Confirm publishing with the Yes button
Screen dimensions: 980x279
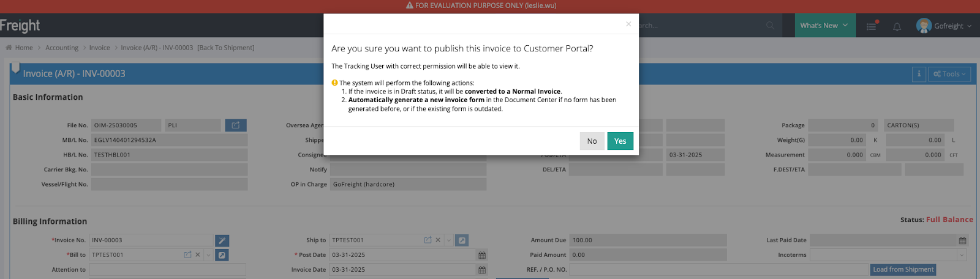pos(620,141)
